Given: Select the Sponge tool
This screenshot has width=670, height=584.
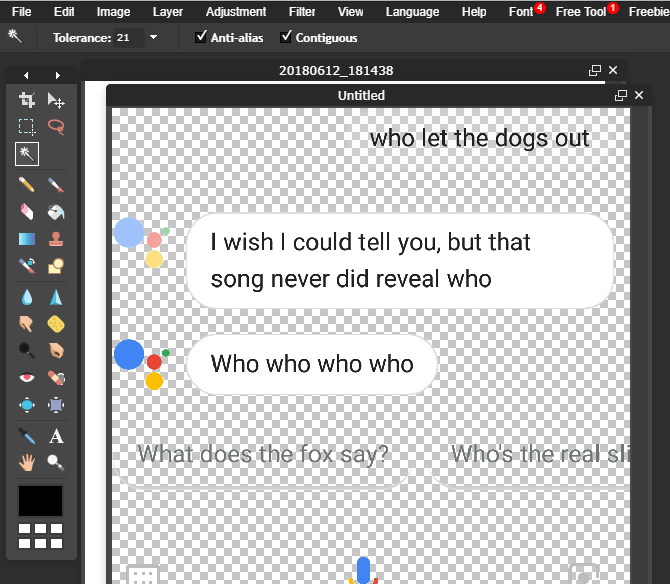Looking at the screenshot, I should pos(56,324).
